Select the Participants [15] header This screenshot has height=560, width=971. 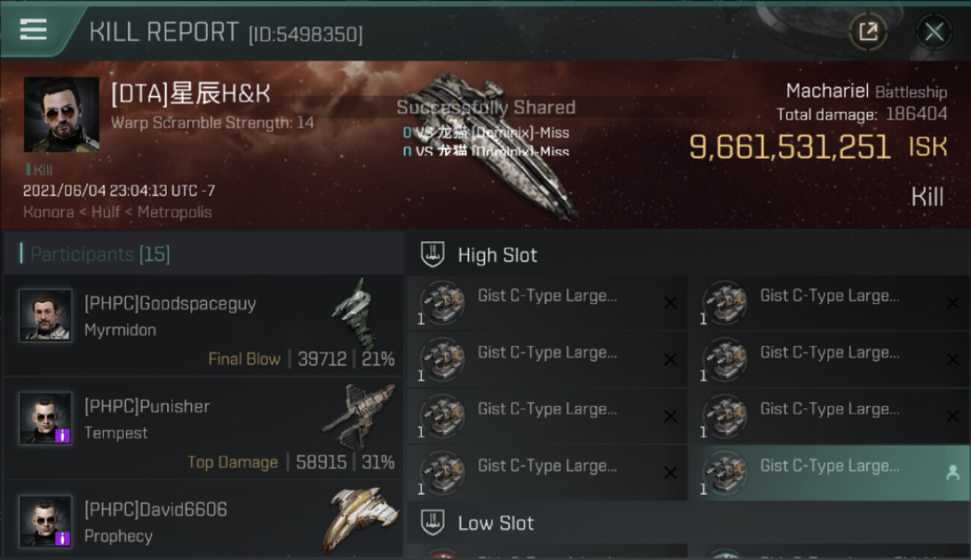pyautogui.click(x=101, y=255)
